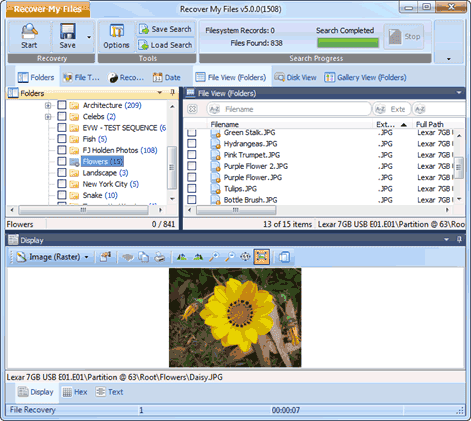Viewport: 471px width, 421px height.
Task: Click the Exte extension filter field
Action: 392,109
